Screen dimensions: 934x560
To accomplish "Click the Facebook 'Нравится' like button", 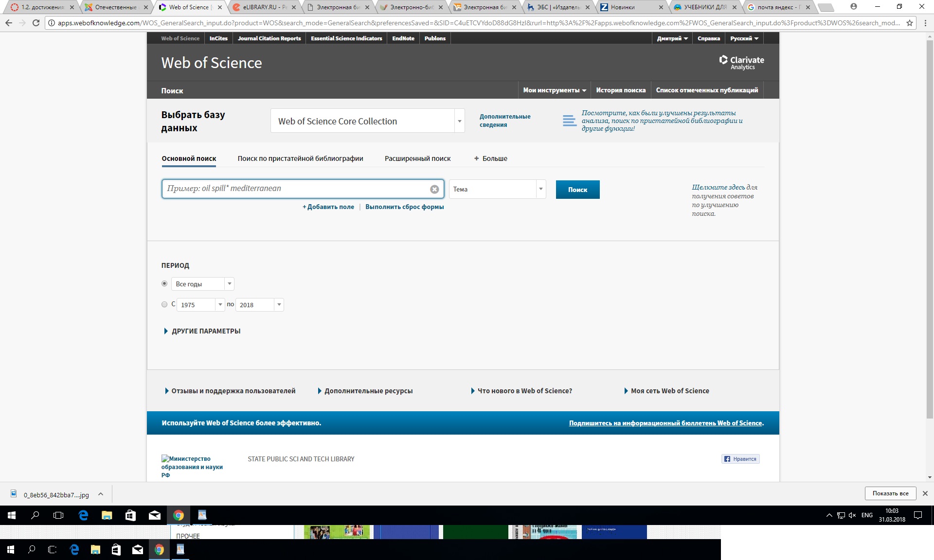I will (740, 459).
